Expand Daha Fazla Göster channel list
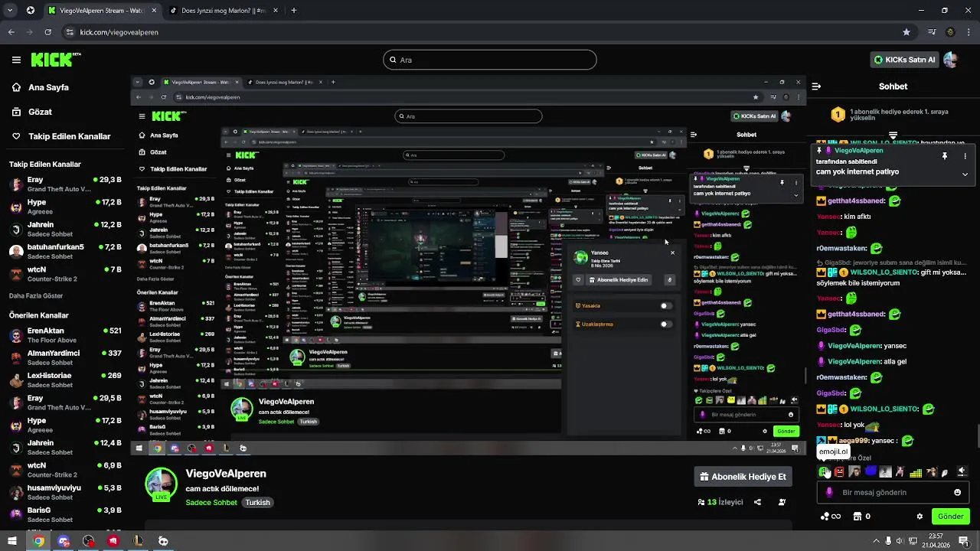This screenshot has height=551, width=980. pyautogui.click(x=36, y=295)
